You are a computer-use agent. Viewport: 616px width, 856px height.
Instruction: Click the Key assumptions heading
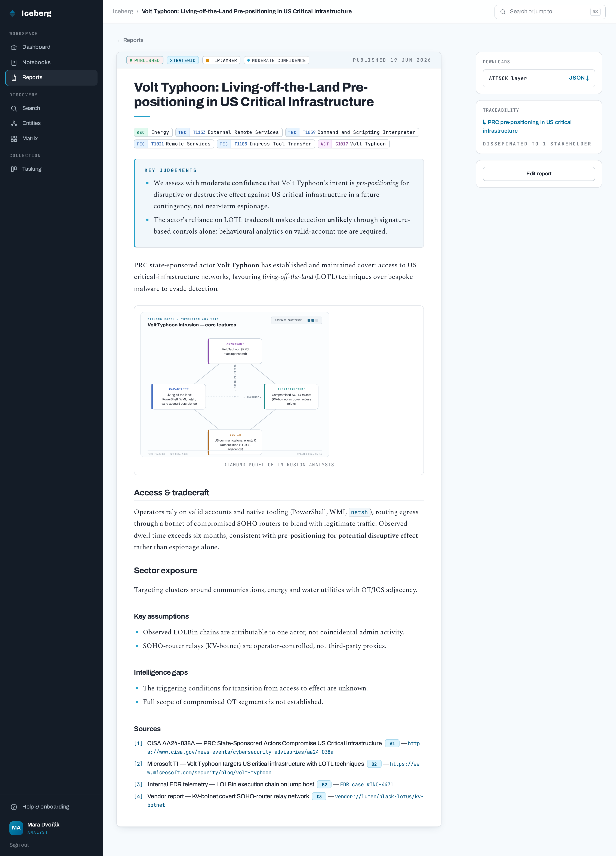(161, 617)
